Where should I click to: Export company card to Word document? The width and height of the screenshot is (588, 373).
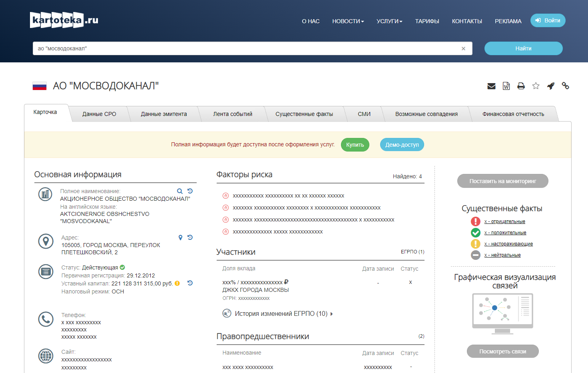pyautogui.click(x=506, y=86)
